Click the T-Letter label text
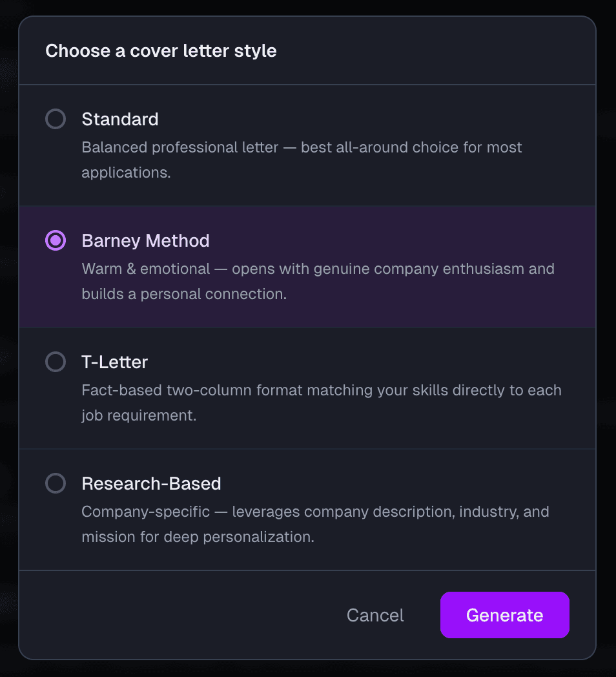This screenshot has height=677, width=616. pos(115,362)
